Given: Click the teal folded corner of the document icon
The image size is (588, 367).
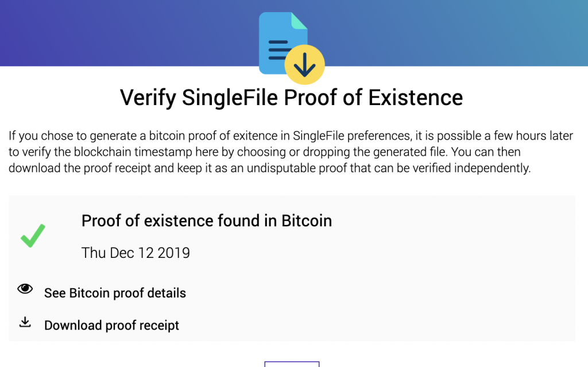Looking at the screenshot, I should pyautogui.click(x=299, y=21).
